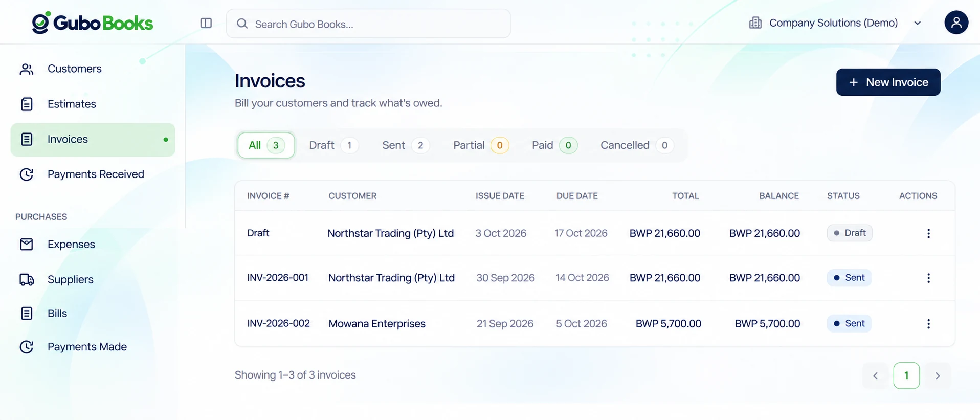Create a New Invoice
The width and height of the screenshot is (980, 420).
tap(888, 82)
